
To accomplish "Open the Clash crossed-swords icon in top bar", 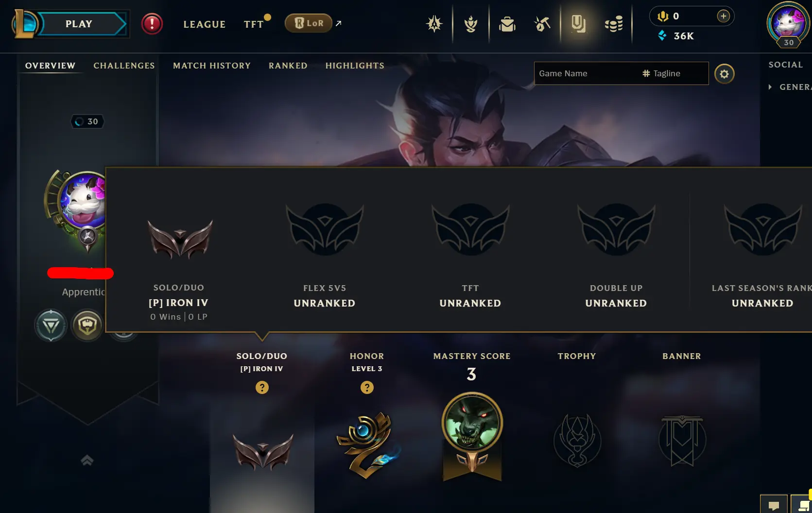I will tap(434, 23).
